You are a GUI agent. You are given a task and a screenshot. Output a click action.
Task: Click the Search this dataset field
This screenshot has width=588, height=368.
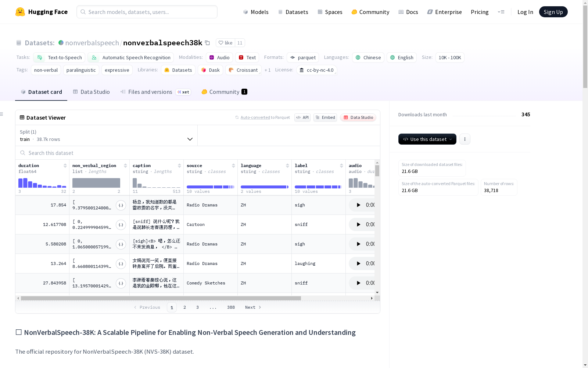click(198, 153)
